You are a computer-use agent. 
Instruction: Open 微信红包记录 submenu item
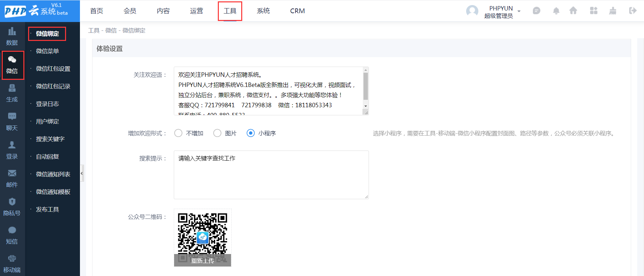tap(53, 86)
